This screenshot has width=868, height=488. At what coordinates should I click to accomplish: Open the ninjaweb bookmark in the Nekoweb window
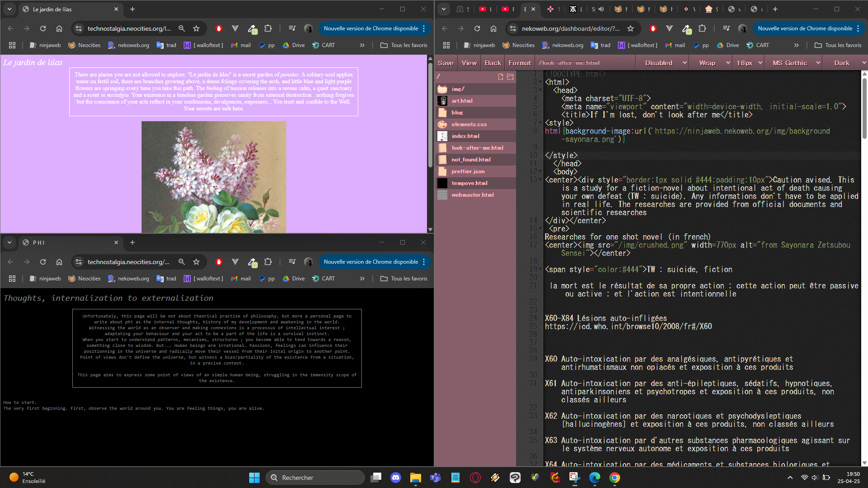pos(479,45)
